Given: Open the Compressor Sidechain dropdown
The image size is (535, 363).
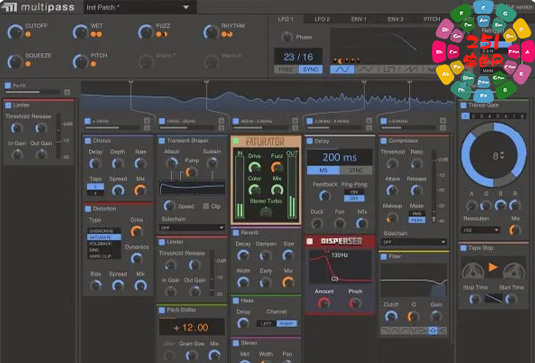Looking at the screenshot, I should pos(414,242).
